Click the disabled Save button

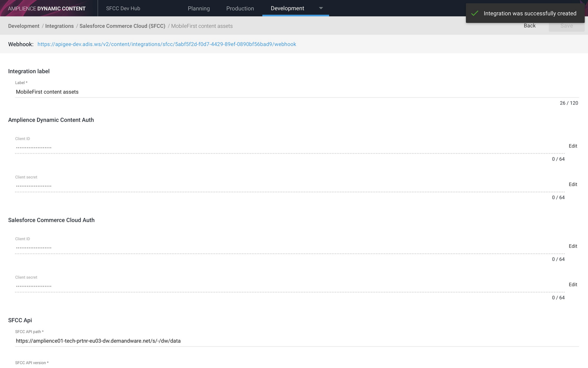[566, 26]
